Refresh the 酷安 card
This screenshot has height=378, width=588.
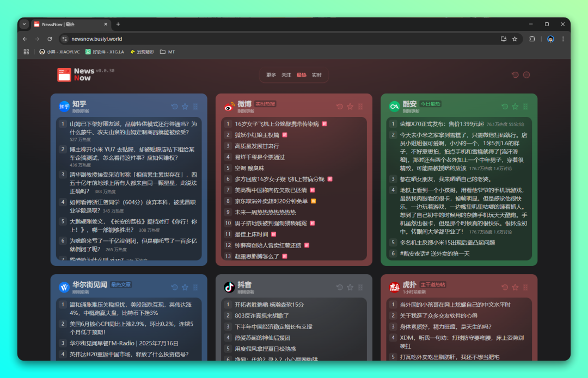click(505, 107)
